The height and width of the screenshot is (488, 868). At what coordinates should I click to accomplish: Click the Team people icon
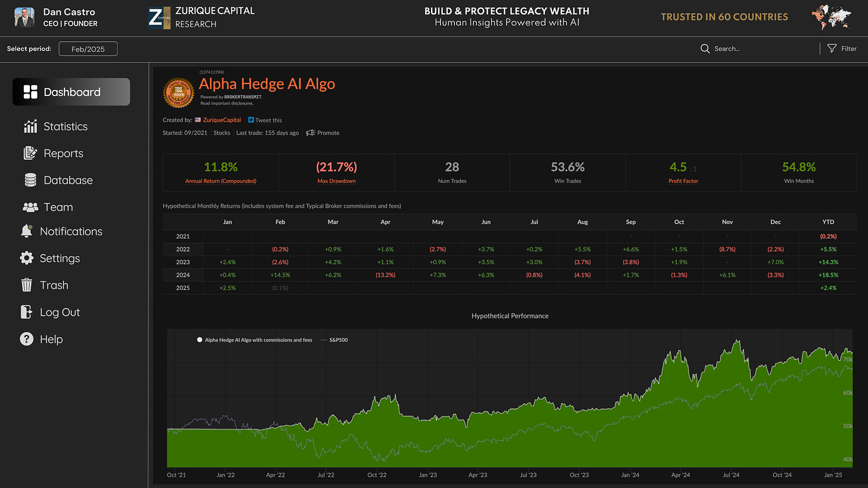[x=30, y=207]
